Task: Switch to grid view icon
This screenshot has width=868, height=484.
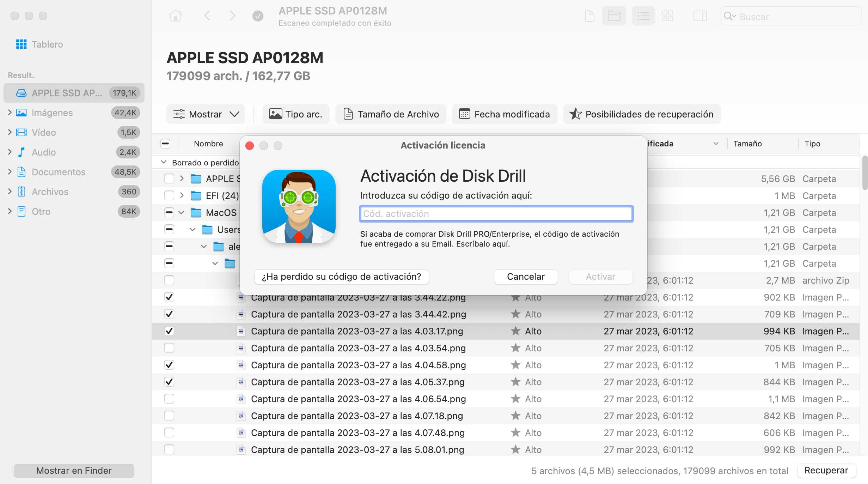Action: point(668,16)
